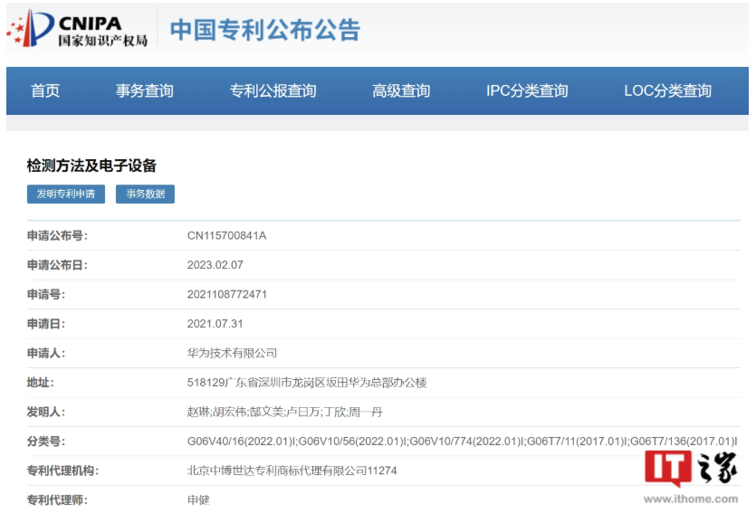The image size is (756, 532).
Task: Select LOC分类查询 navigation item
Action: click(x=667, y=90)
